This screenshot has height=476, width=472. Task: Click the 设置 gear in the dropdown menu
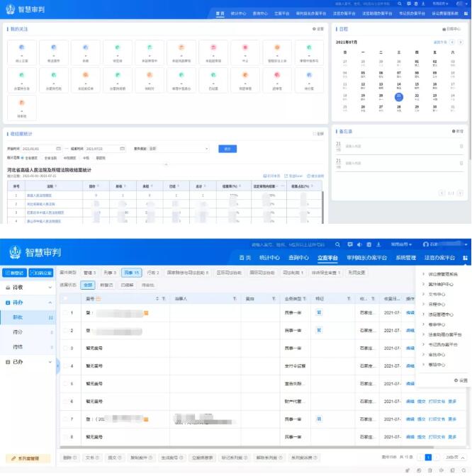coord(456,380)
